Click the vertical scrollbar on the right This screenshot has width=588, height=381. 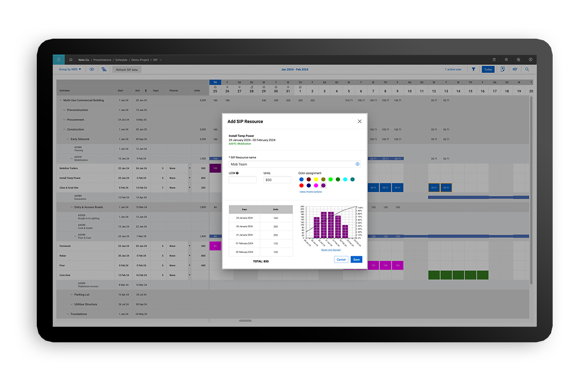[x=532, y=190]
